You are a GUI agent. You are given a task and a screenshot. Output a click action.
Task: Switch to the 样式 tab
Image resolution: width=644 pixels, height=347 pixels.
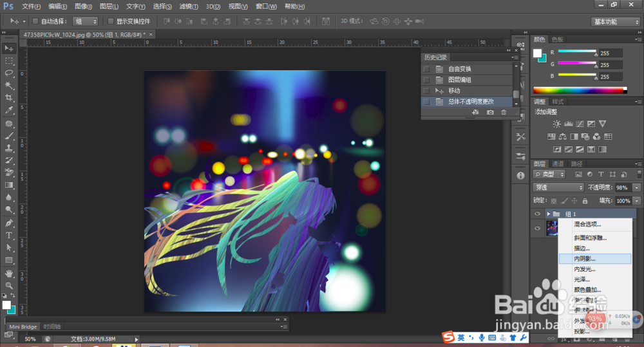tap(558, 102)
